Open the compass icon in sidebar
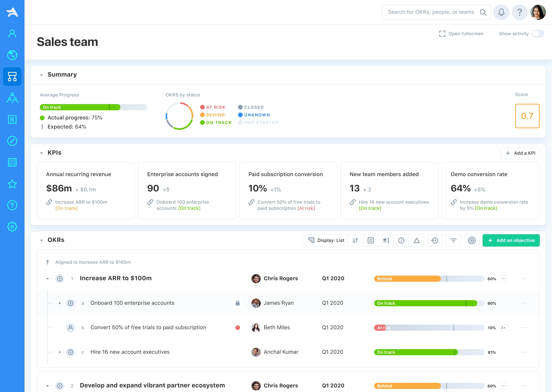Image resolution: width=552 pixels, height=392 pixels. (12, 141)
